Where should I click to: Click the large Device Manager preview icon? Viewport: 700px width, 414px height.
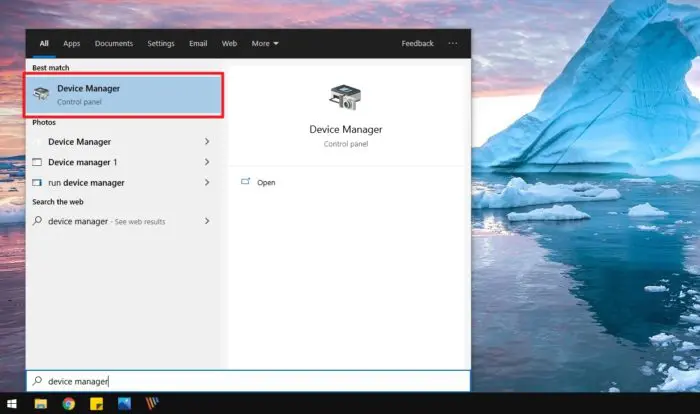345,97
